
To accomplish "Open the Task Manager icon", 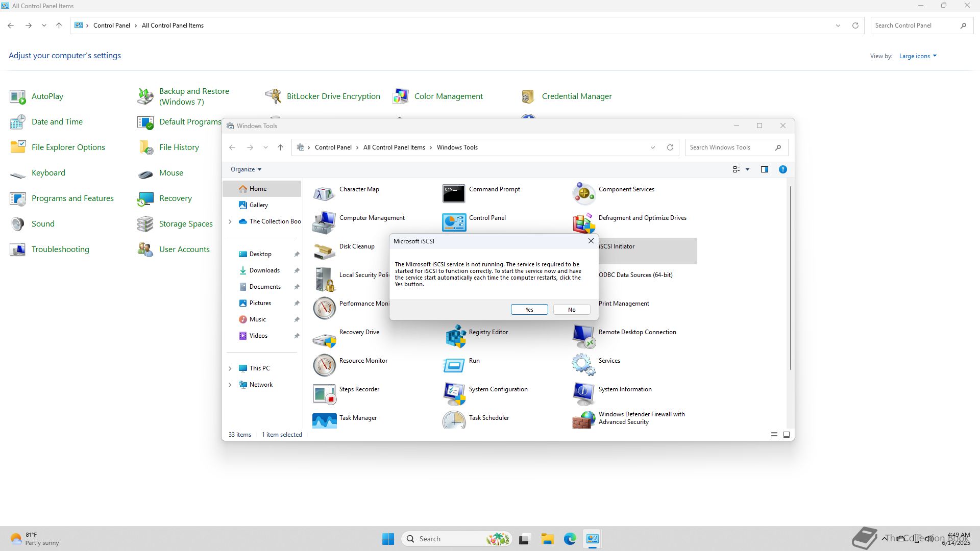I will (325, 420).
